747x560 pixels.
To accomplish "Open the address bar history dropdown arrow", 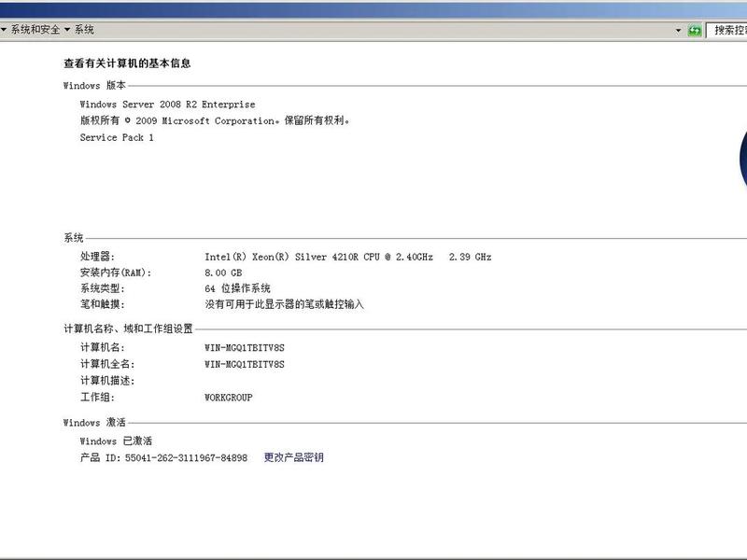I will pos(679,31).
